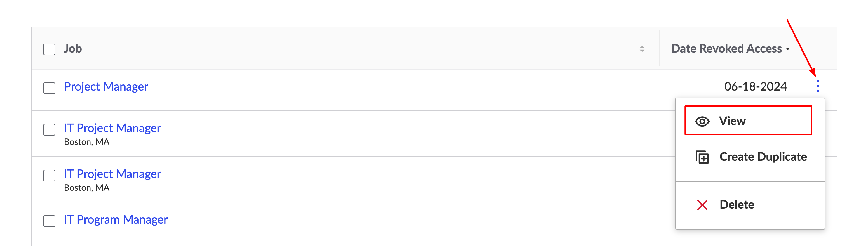Open the IT Project Manager link just below Project Manager
This screenshot has height=246, width=868.
tap(112, 128)
